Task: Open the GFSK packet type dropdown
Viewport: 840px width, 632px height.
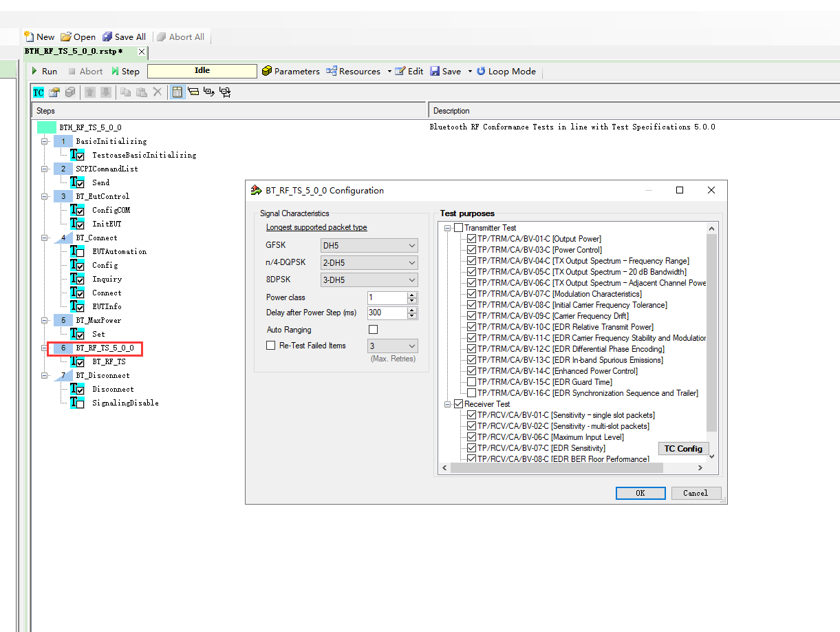Action: [369, 246]
